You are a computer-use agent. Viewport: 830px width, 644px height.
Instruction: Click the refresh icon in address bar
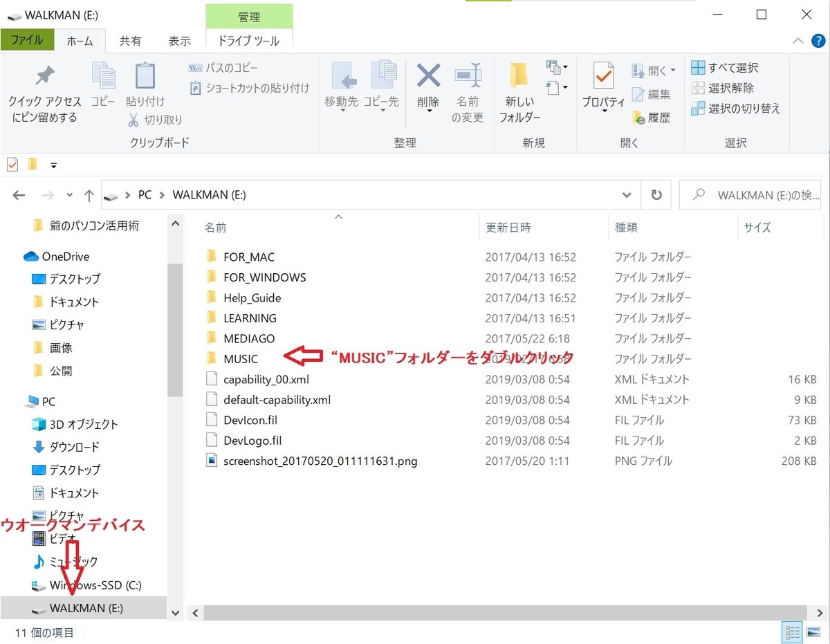(656, 194)
